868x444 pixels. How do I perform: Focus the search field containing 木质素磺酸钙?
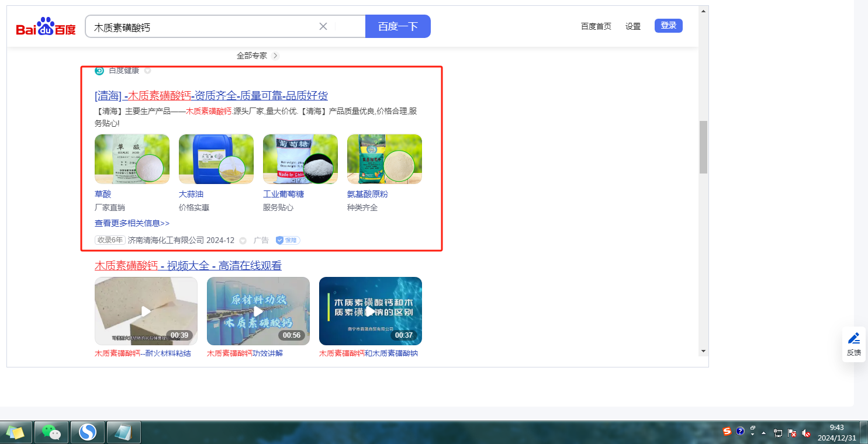225,26
